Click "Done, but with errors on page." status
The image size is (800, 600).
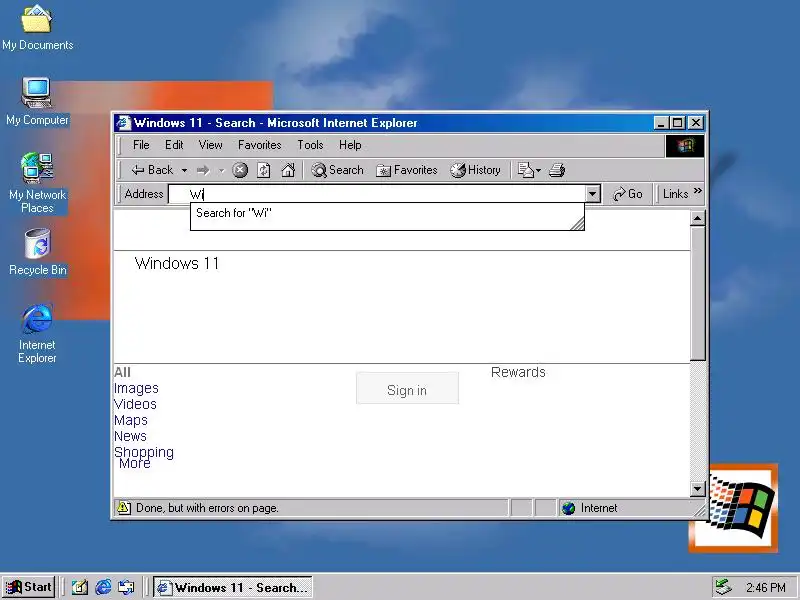207,508
